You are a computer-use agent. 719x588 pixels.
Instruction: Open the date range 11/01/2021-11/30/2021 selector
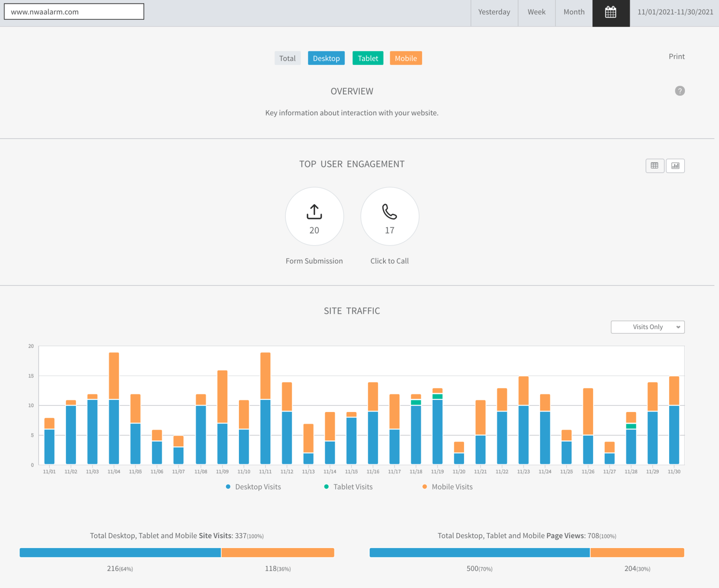pos(675,12)
